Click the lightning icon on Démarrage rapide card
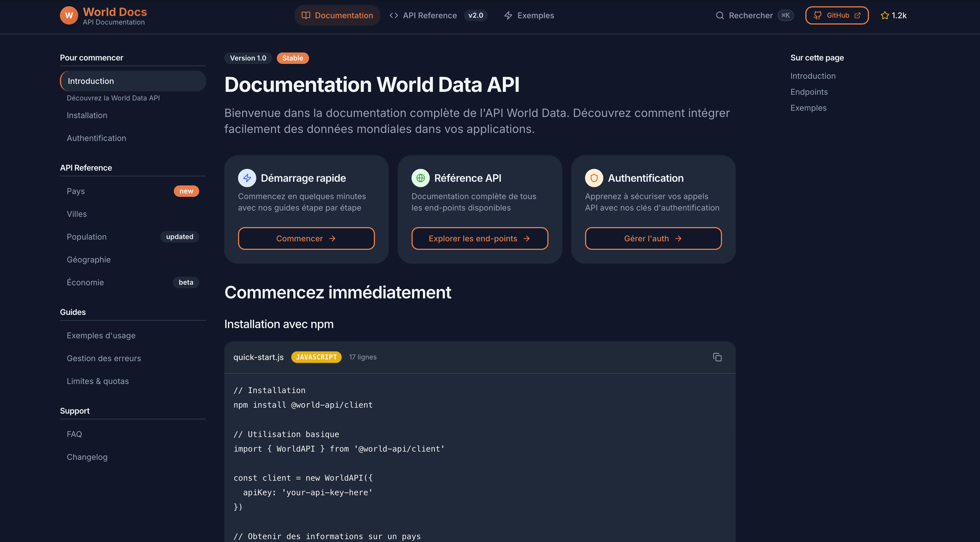 (x=247, y=178)
